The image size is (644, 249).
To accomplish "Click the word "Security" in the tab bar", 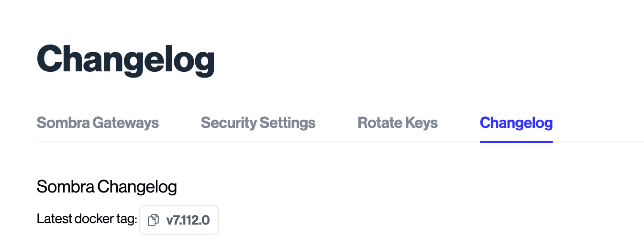I will tap(229, 123).
